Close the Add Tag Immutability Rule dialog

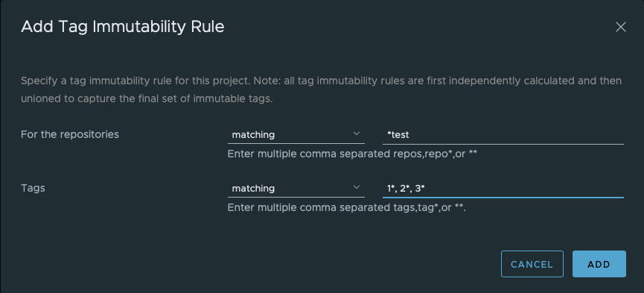(621, 27)
